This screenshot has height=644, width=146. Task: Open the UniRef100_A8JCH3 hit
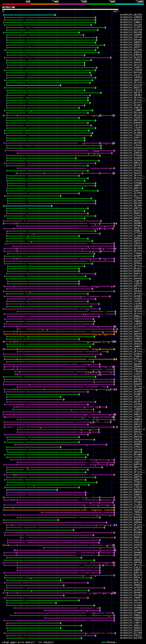131,15
